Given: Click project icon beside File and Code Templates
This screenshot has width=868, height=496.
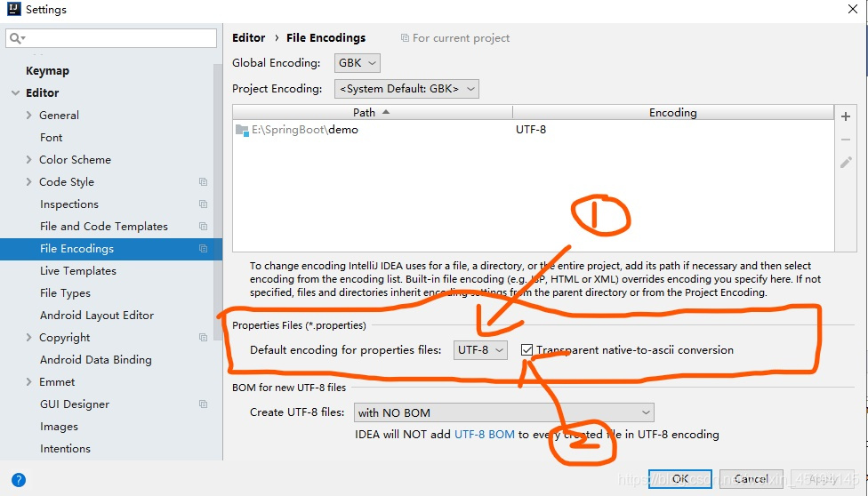Looking at the screenshot, I should coord(203,226).
